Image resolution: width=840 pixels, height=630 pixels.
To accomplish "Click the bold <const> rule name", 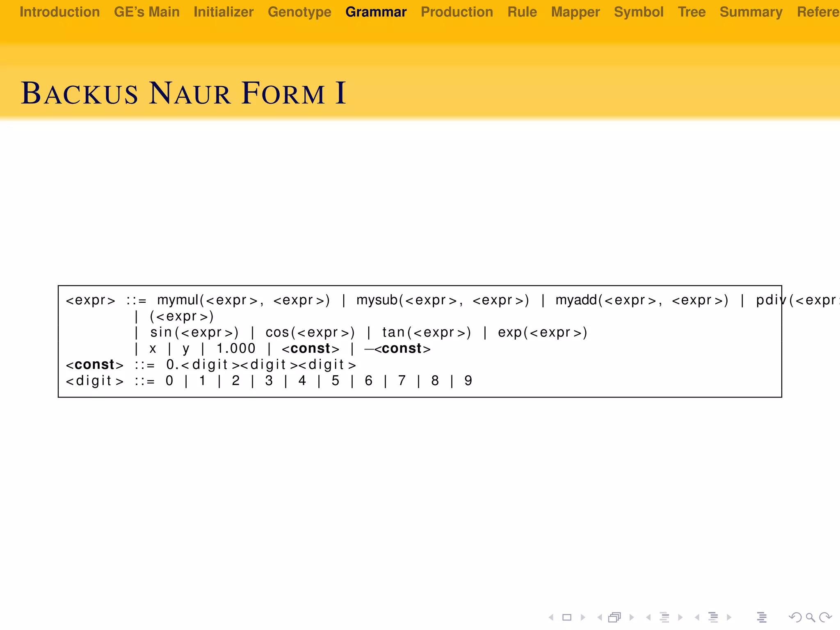I will pyautogui.click(x=95, y=364).
